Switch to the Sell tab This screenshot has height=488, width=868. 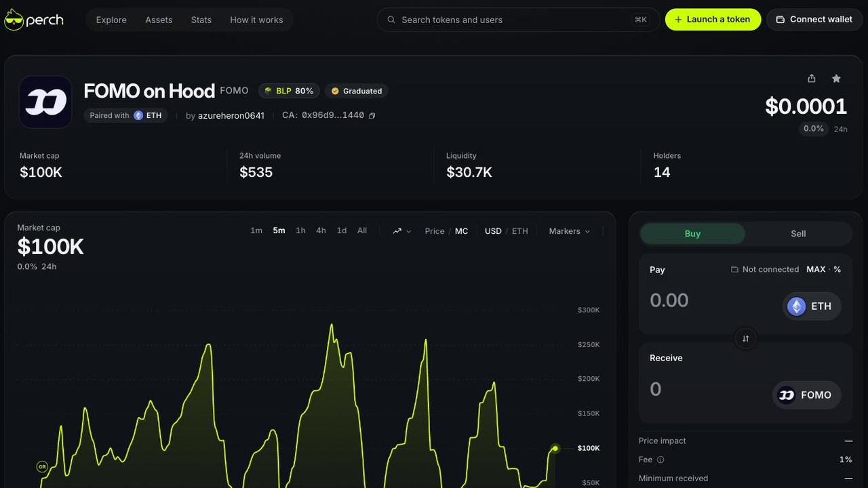point(798,234)
